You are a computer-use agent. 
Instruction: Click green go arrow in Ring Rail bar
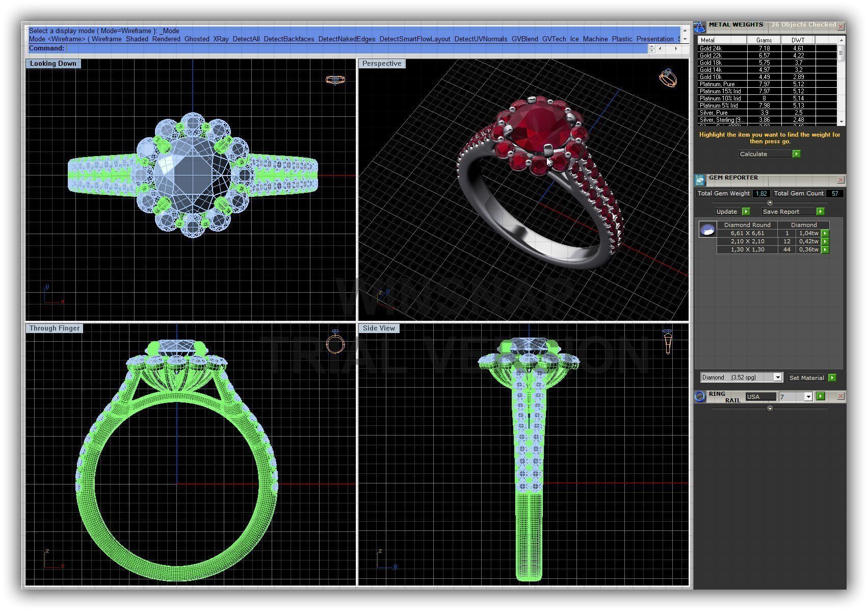(821, 396)
